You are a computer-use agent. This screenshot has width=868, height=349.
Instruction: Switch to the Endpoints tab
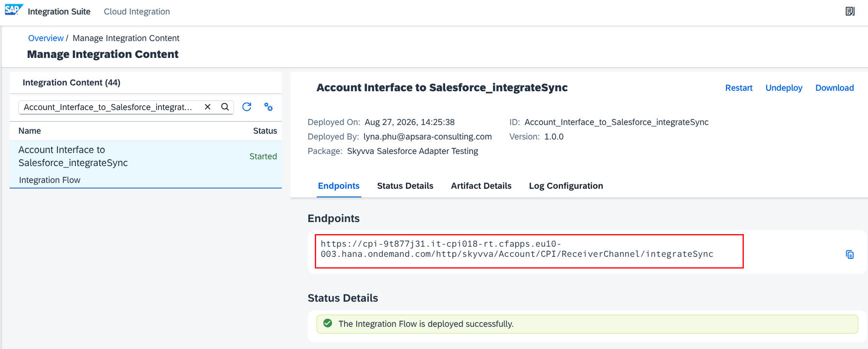coord(339,186)
